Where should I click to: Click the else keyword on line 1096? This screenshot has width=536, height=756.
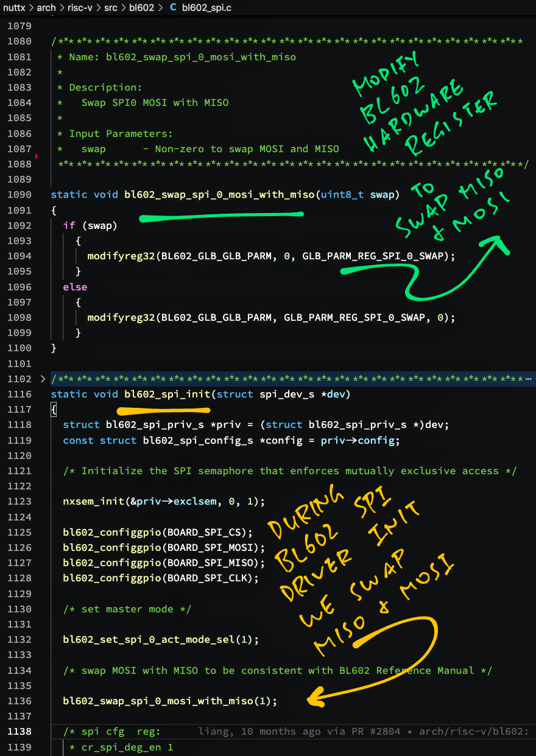pos(75,287)
